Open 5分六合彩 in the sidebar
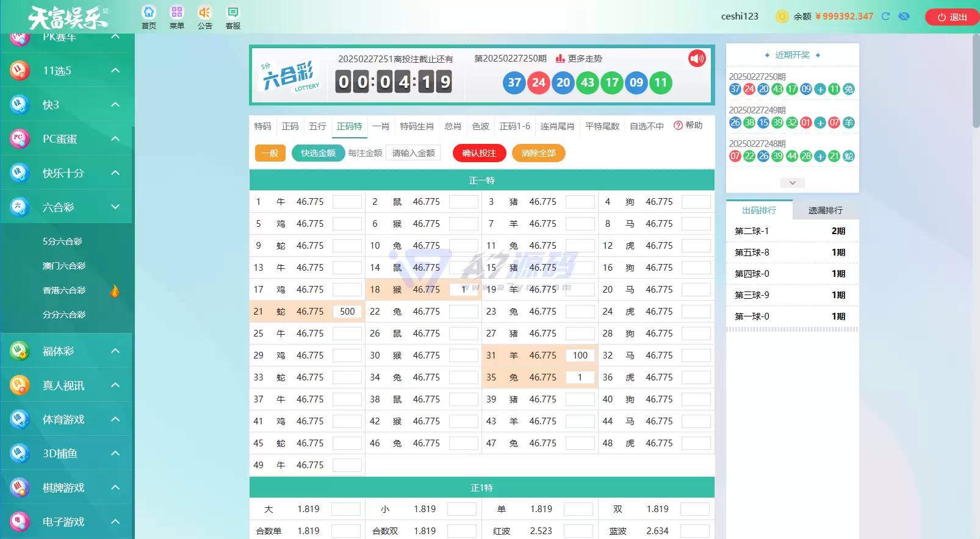Screen dimensions: 980x539 62,241
